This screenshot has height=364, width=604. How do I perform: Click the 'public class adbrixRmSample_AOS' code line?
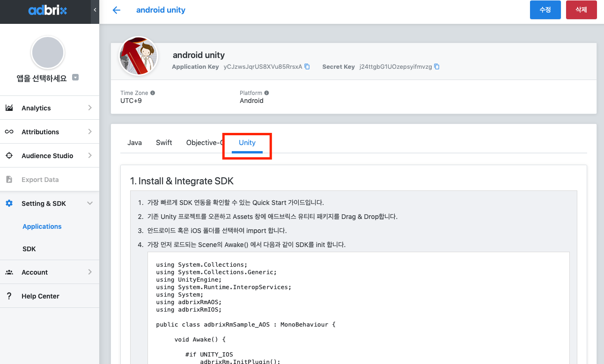246,325
